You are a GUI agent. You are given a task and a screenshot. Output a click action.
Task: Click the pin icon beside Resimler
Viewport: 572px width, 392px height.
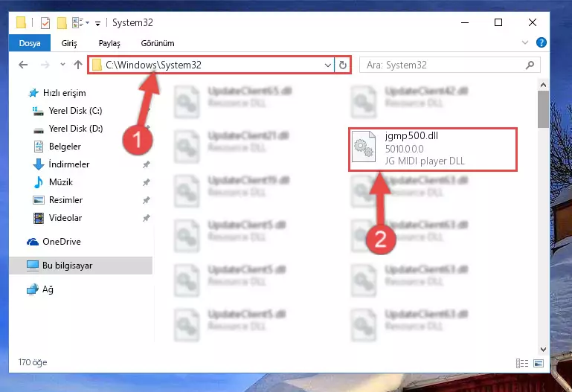(147, 200)
